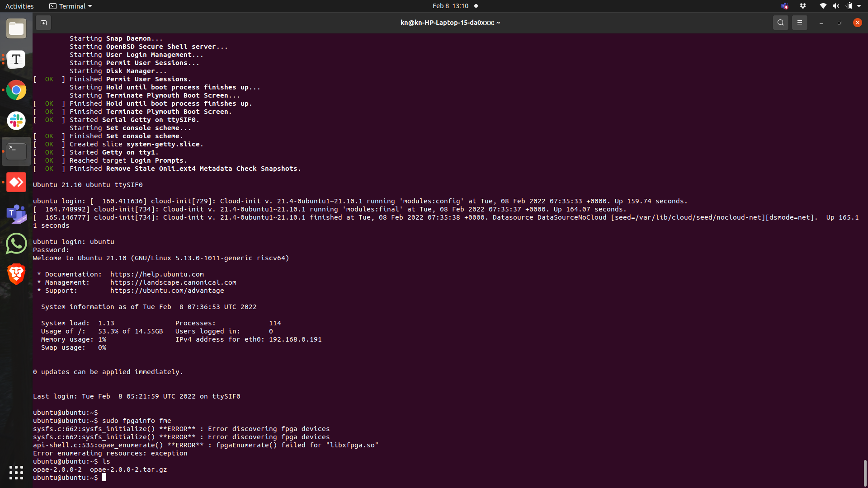This screenshot has height=488, width=868.
Task: Open Terminal app menu in top bar
Action: click(x=71, y=6)
